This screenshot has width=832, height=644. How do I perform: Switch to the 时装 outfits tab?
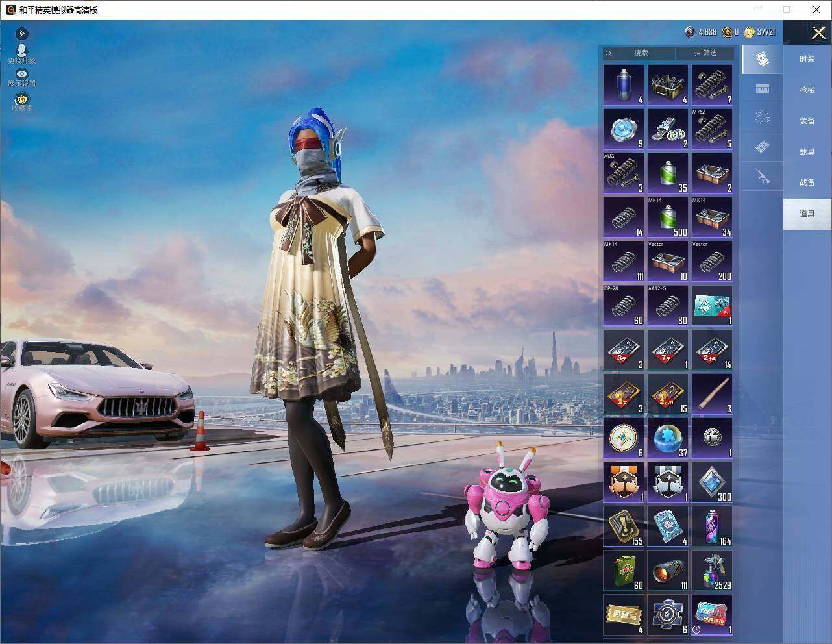pos(807,59)
